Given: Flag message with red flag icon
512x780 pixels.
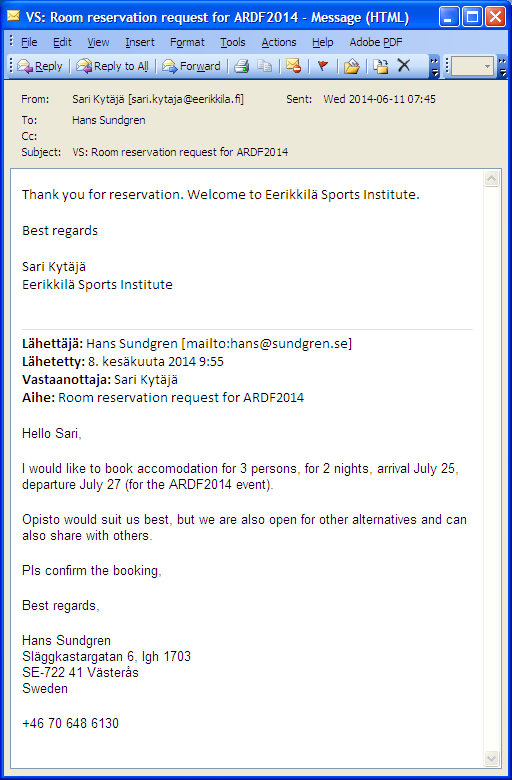Looking at the screenshot, I should point(323,66).
